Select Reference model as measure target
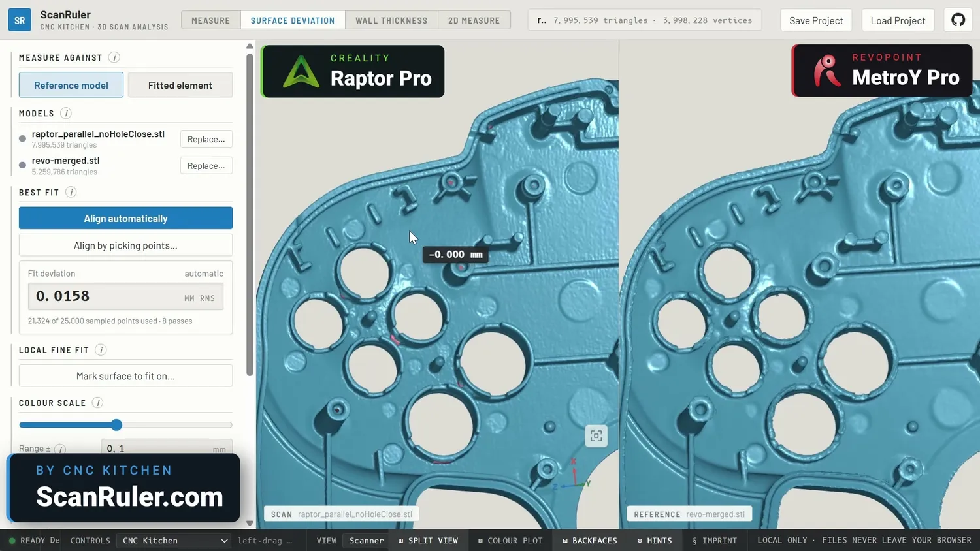 coord(71,85)
